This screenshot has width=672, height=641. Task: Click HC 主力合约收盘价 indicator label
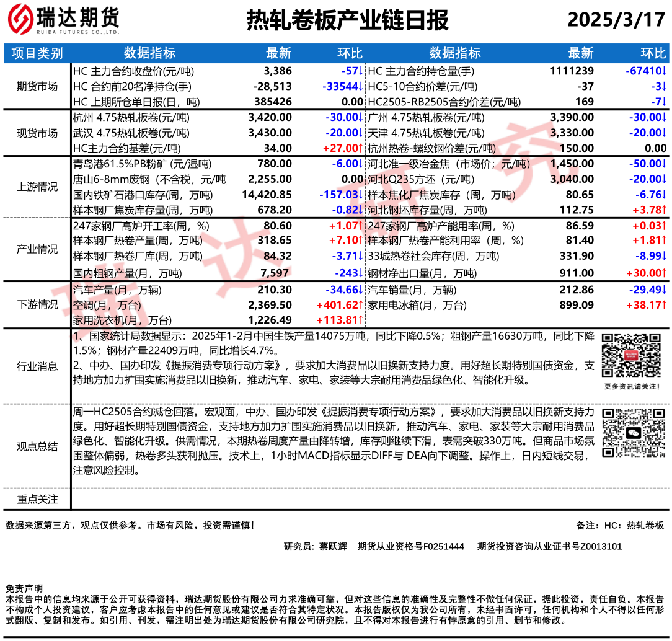pyautogui.click(x=133, y=71)
